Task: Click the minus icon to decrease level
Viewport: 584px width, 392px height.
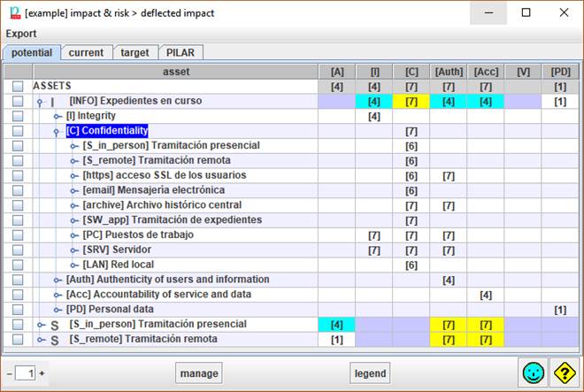Action: pos(9,373)
